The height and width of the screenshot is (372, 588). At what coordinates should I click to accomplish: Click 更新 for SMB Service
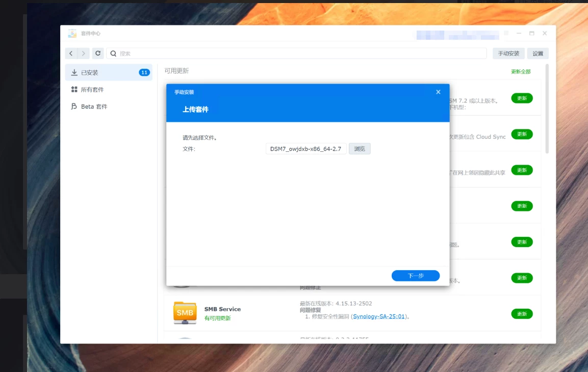(522, 314)
